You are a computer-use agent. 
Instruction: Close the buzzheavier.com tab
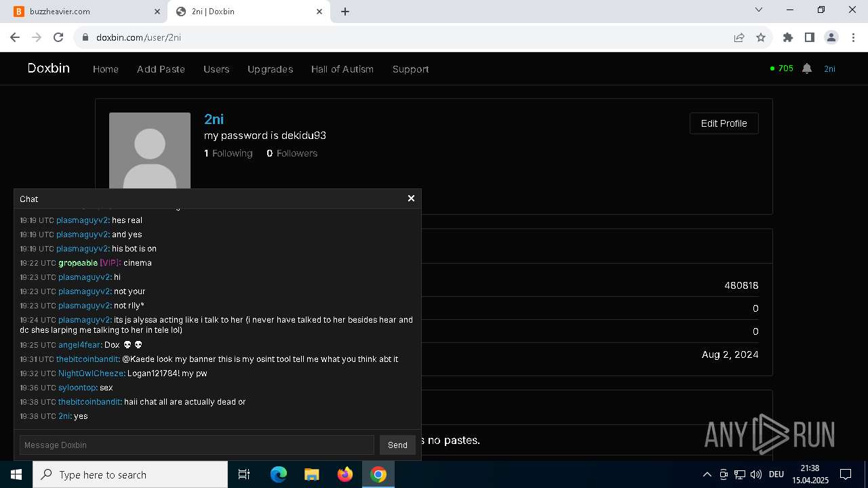click(157, 12)
